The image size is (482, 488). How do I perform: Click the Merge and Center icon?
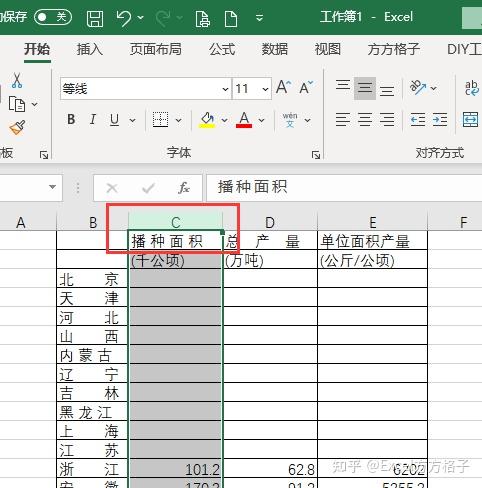pos(471,119)
